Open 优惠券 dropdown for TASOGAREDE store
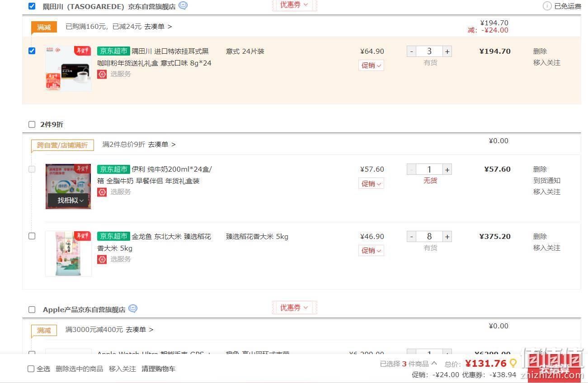 coord(294,5)
